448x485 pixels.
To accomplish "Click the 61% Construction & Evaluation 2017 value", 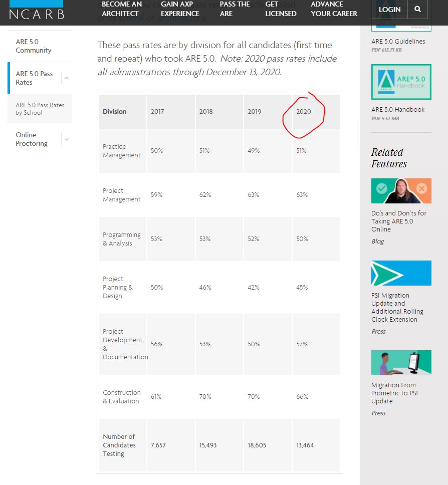I will (x=156, y=396).
